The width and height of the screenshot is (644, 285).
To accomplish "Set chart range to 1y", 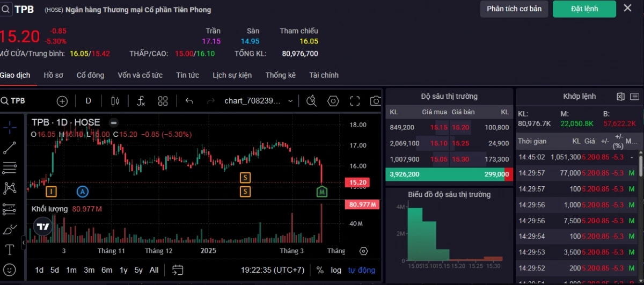I will pyautogui.click(x=123, y=270).
